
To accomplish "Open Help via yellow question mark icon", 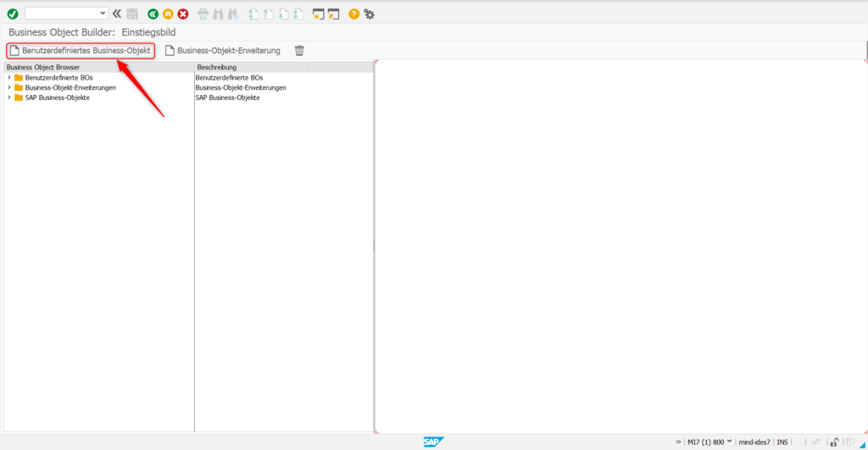I will (354, 14).
